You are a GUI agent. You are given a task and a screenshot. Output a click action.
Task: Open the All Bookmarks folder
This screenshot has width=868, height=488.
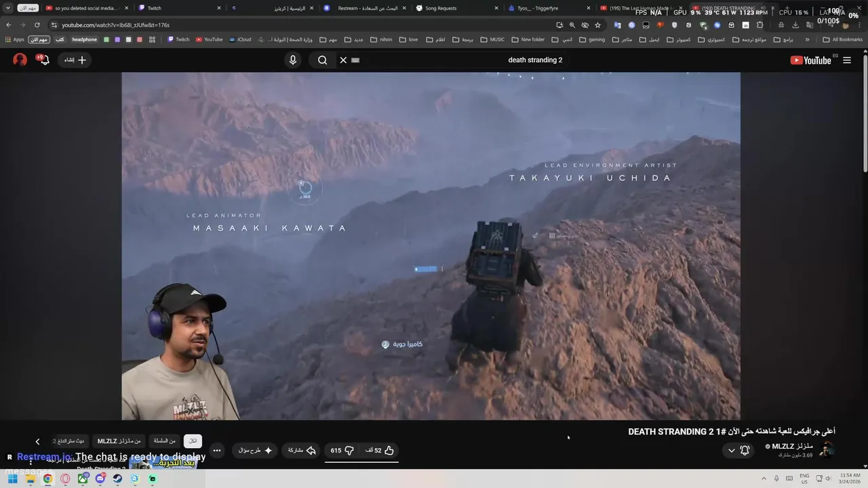pos(843,39)
